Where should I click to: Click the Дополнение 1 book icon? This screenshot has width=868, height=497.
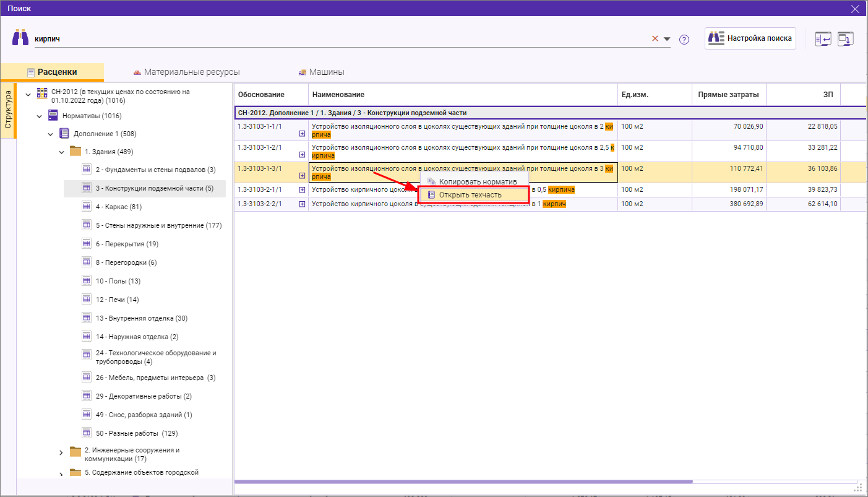click(x=64, y=134)
